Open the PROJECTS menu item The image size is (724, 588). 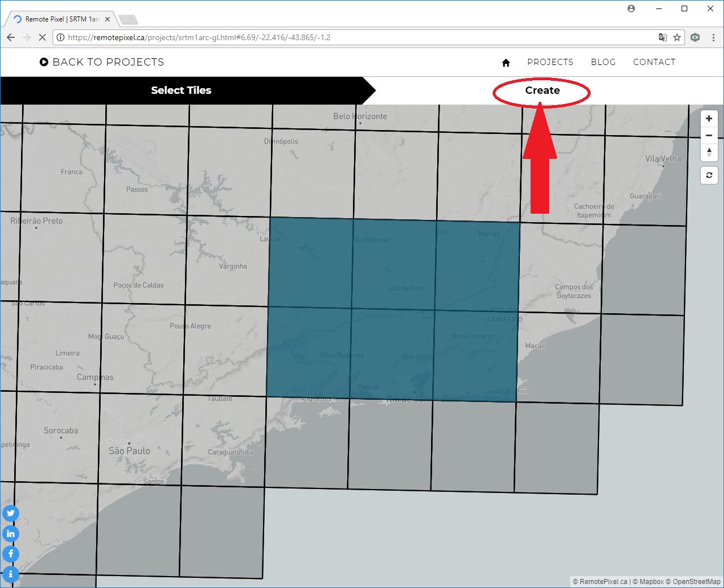[550, 62]
